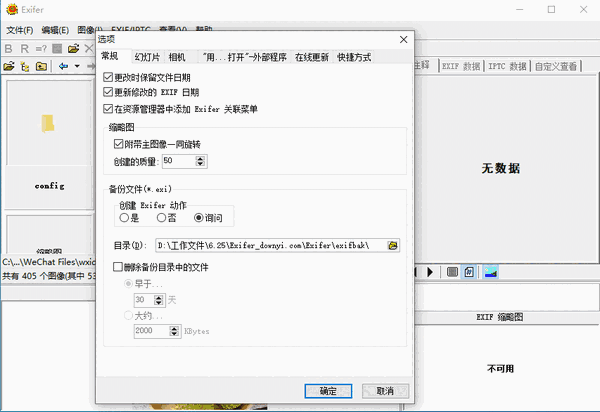Click the 取消 button
The height and width of the screenshot is (412, 600).
(385, 391)
